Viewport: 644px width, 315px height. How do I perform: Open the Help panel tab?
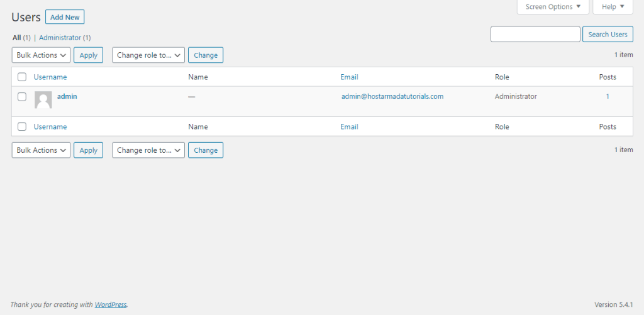(613, 7)
